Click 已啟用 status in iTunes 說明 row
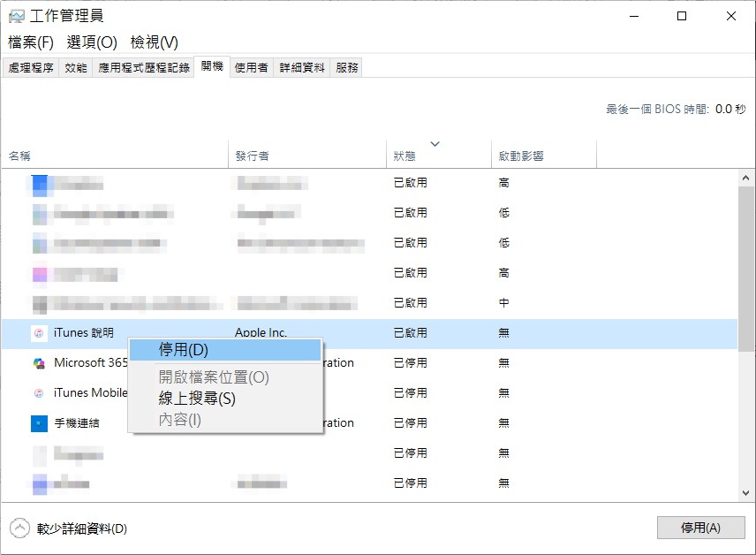The image size is (756, 555). coord(411,333)
